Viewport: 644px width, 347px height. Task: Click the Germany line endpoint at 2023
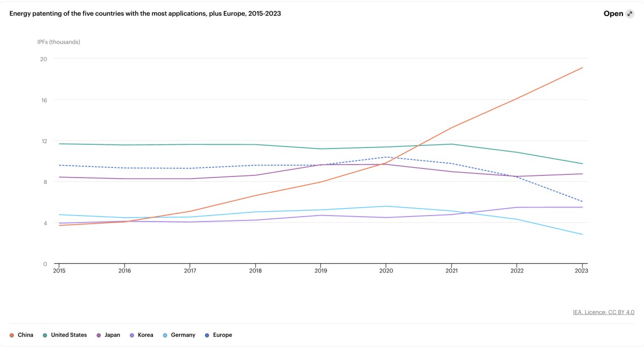coord(582,234)
